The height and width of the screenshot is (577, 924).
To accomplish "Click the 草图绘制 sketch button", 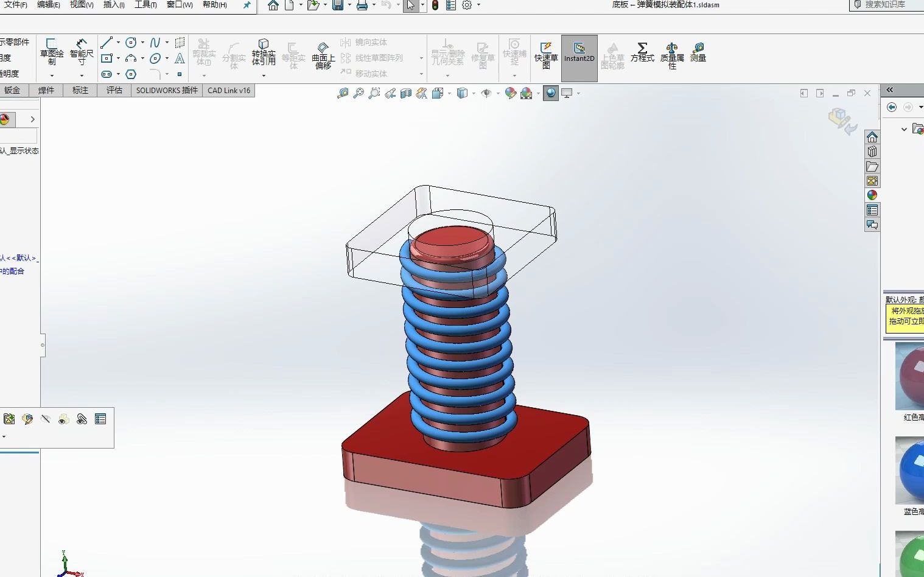I will (x=52, y=52).
